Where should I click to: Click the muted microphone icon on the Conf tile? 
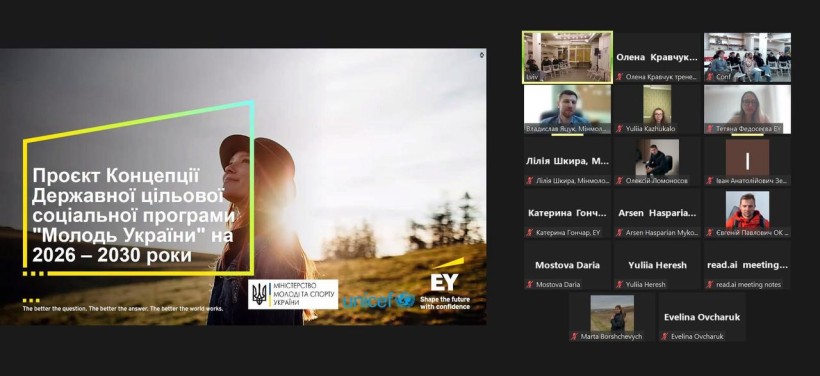pos(710,76)
